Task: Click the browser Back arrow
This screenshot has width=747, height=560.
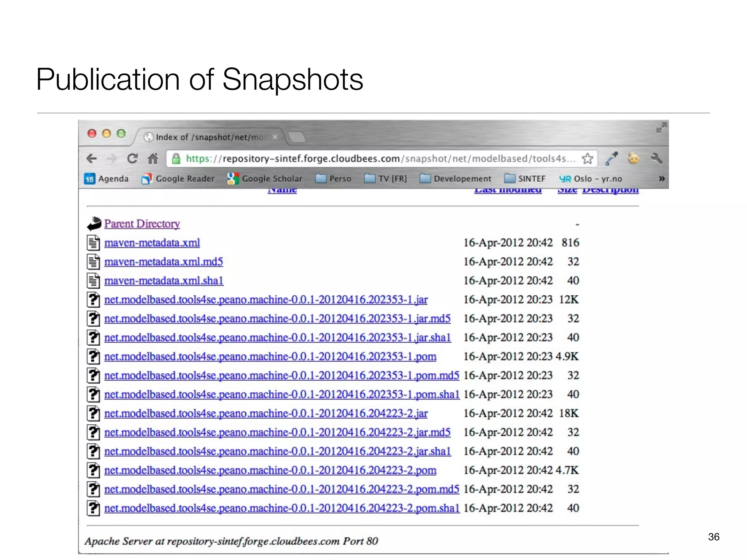Action: [92, 159]
